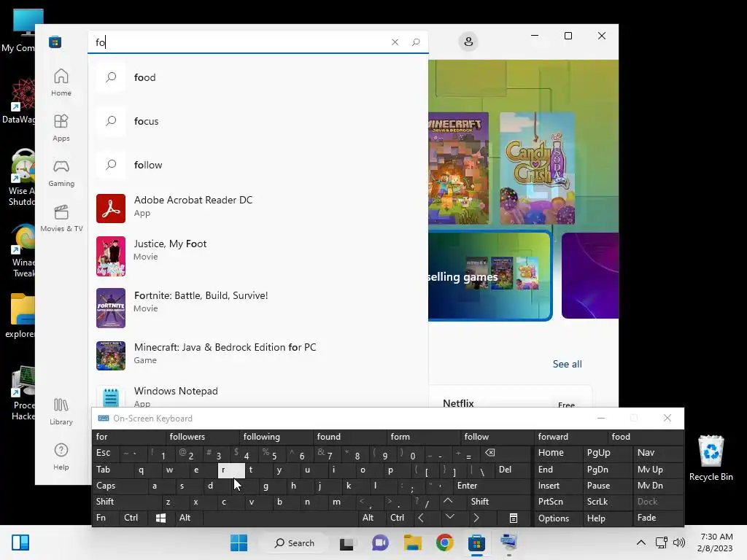The width and height of the screenshot is (747, 560).
Task: Open Help in the Store sidebar
Action: (61, 456)
